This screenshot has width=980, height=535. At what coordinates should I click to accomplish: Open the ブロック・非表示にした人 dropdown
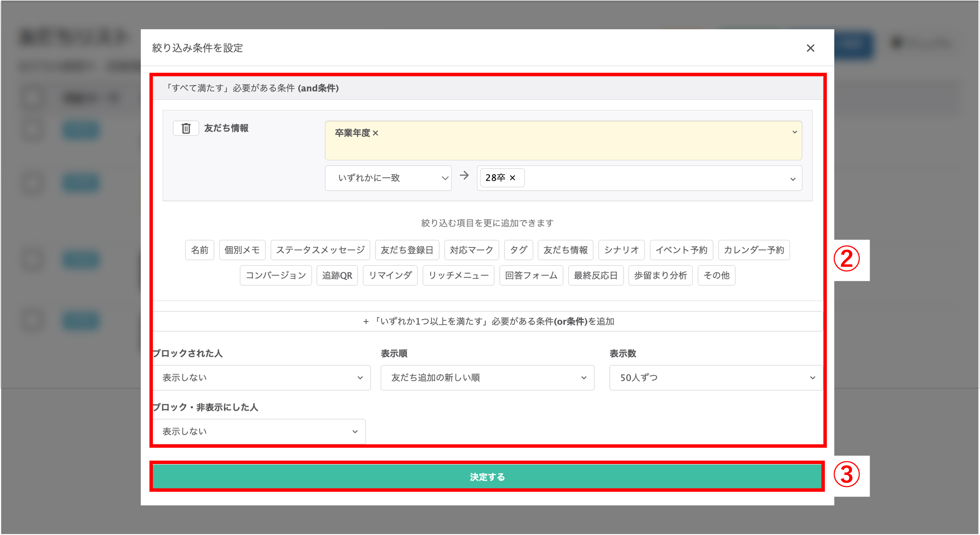pos(259,432)
